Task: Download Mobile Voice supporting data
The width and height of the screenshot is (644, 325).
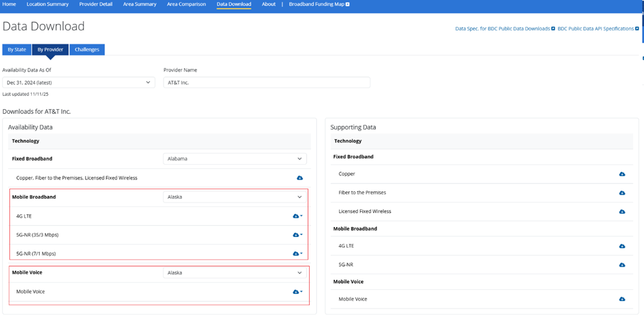Action: pyautogui.click(x=621, y=299)
